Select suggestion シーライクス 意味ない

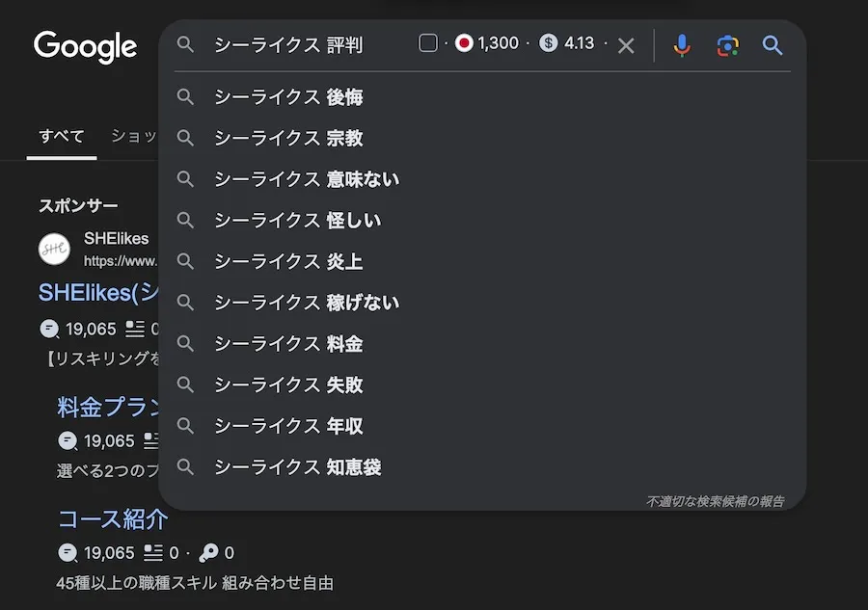(482, 179)
